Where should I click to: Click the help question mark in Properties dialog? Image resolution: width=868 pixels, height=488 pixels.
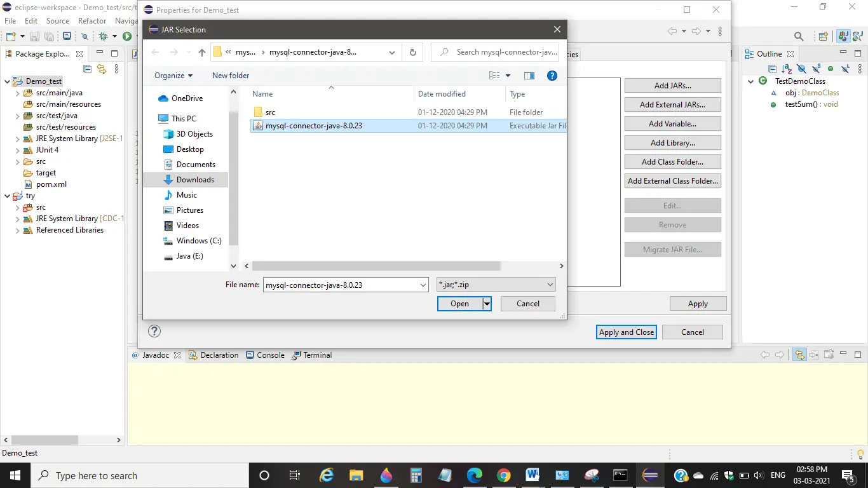click(154, 331)
